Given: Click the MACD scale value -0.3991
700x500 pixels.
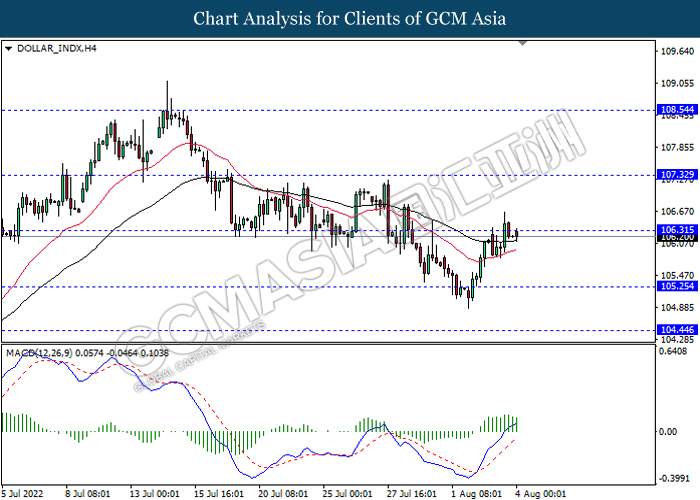Looking at the screenshot, I should coord(674,479).
